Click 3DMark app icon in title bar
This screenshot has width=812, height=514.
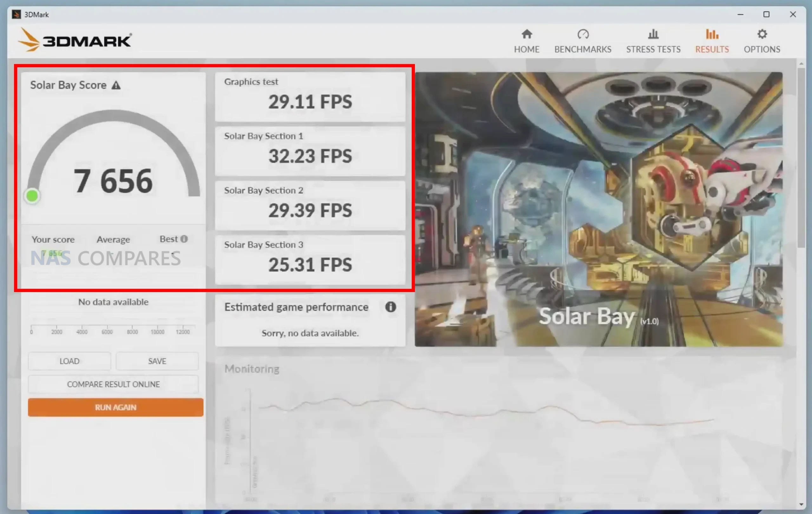[x=16, y=15]
